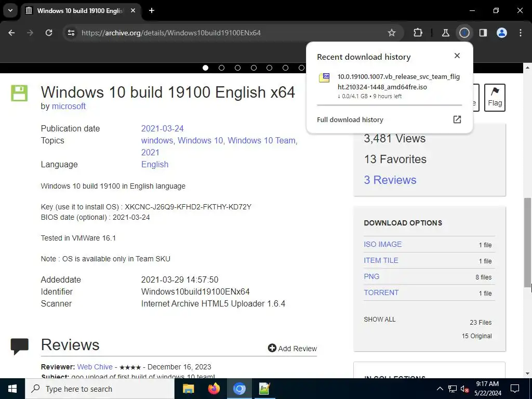The width and height of the screenshot is (532, 399).
Task: Select the fifth carousel dot
Action: point(270,68)
